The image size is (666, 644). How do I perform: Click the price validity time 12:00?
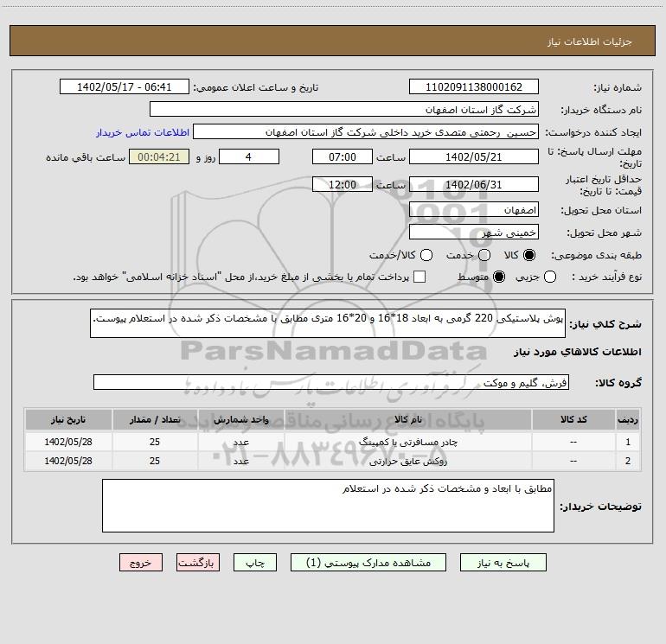(x=343, y=184)
